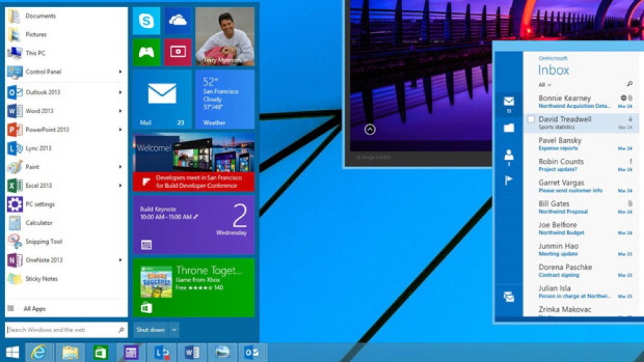Viewport: 644px width, 362px height.
Task: Open the Mail inbox envelope icon in the sidebar
Action: (509, 102)
